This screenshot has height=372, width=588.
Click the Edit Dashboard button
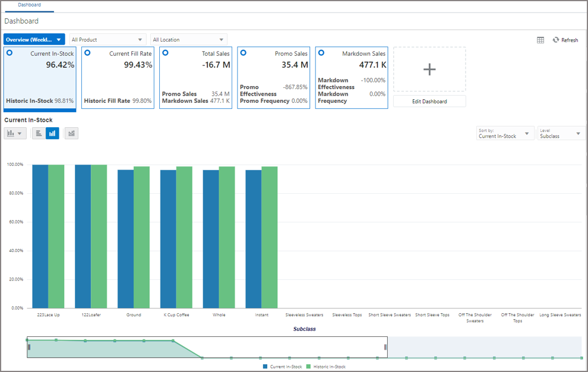[x=429, y=101]
